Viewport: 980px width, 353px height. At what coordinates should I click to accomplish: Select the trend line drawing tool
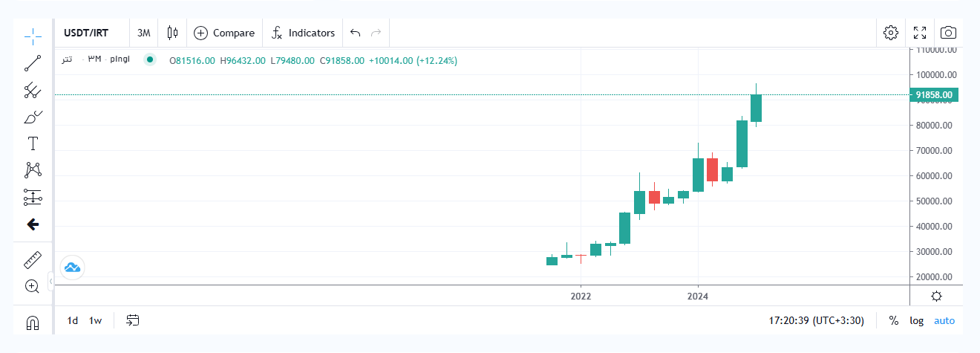(x=33, y=63)
